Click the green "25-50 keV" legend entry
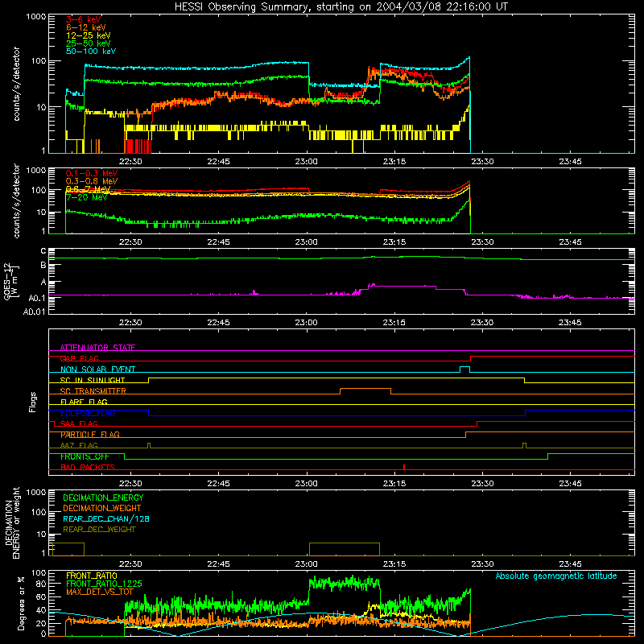Screen dimensions: 644x644 tap(89, 43)
